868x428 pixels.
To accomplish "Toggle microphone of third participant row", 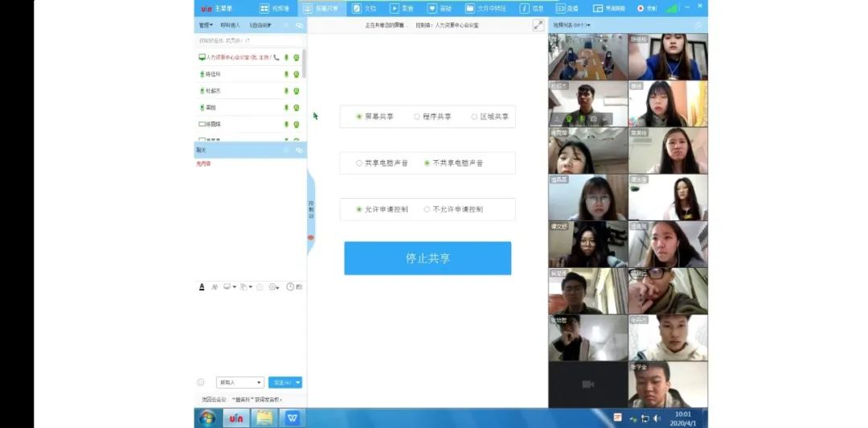I will pyautogui.click(x=286, y=91).
